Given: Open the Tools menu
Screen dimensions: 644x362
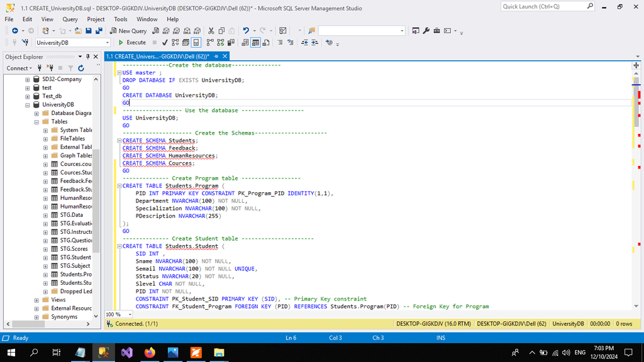Looking at the screenshot, I should click(x=120, y=19).
